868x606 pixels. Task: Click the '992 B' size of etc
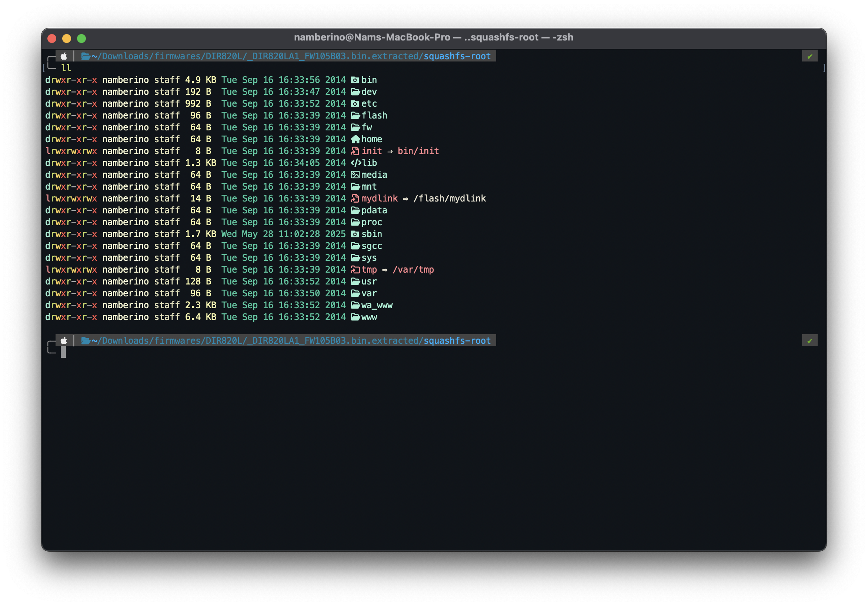click(x=198, y=104)
